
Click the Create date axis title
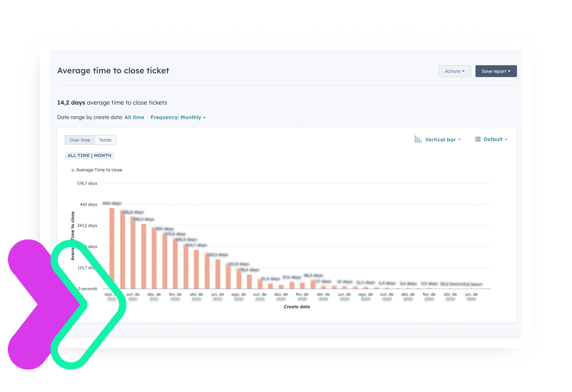(297, 307)
